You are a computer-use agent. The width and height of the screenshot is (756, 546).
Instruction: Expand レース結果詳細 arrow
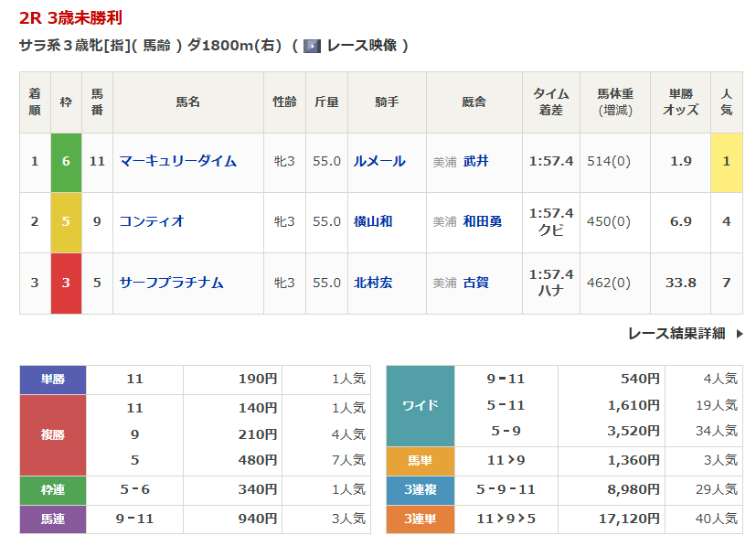click(739, 334)
